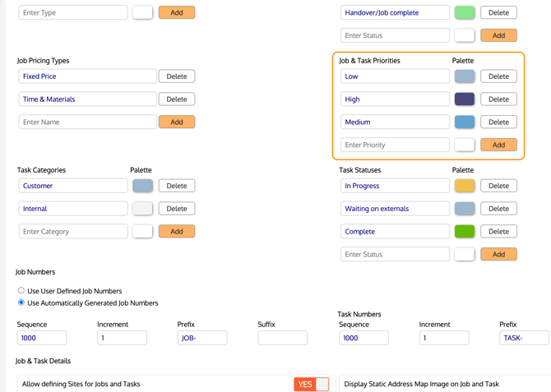
Task: Open palette swatch for High priority
Action: [465, 99]
